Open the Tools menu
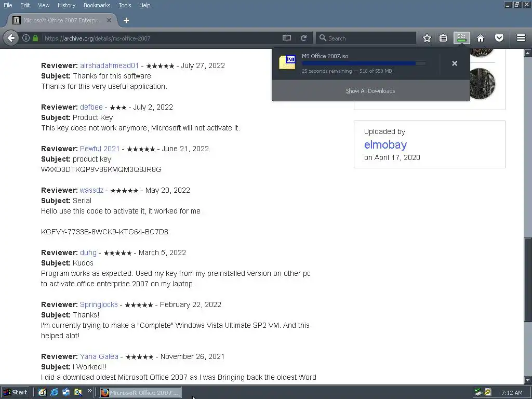532x399 pixels. click(x=125, y=5)
